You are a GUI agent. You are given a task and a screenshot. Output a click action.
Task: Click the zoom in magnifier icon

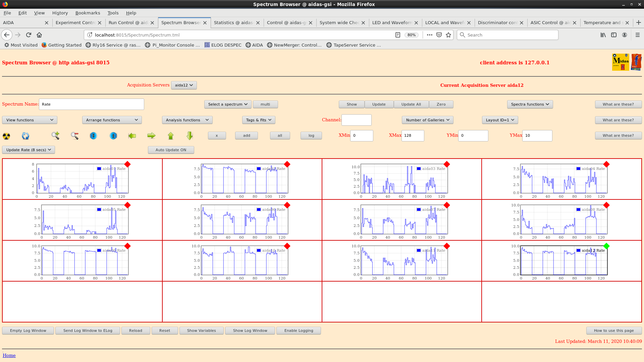[x=55, y=136]
